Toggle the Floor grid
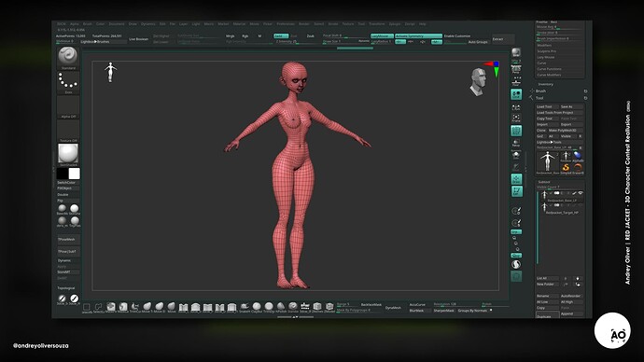644x362 pixels. (516, 82)
